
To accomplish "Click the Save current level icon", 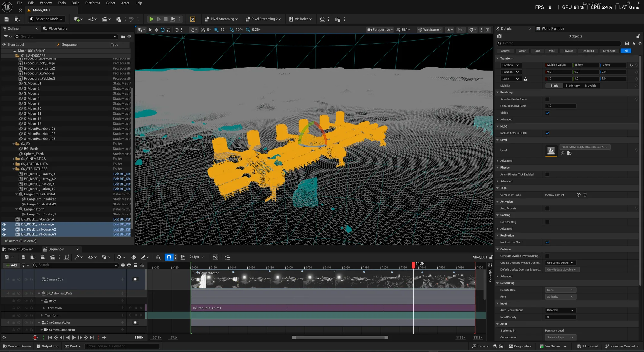I will coord(6,19).
